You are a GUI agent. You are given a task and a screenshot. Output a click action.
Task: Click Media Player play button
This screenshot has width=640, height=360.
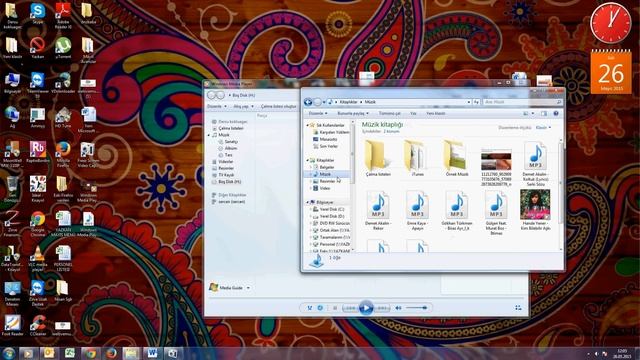pyautogui.click(x=366, y=308)
